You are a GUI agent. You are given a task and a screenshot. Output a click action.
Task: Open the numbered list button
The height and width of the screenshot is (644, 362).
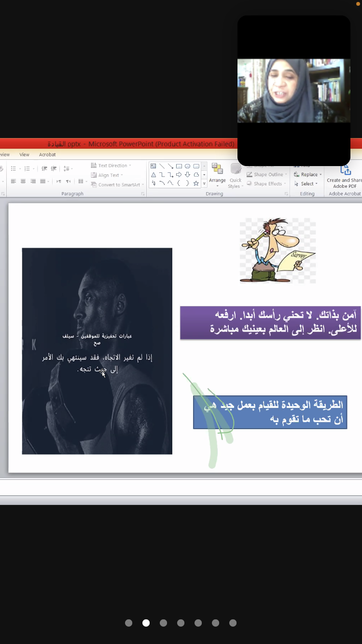pyautogui.click(x=29, y=168)
